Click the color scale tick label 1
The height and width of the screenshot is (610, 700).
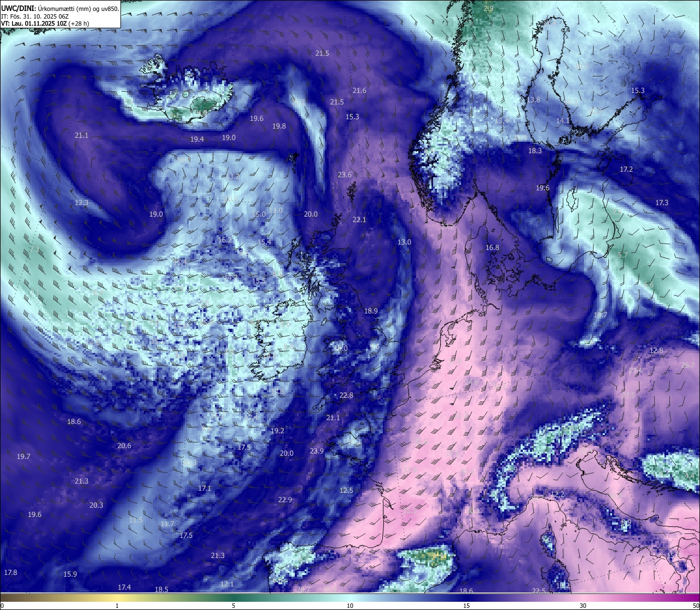pos(117,606)
